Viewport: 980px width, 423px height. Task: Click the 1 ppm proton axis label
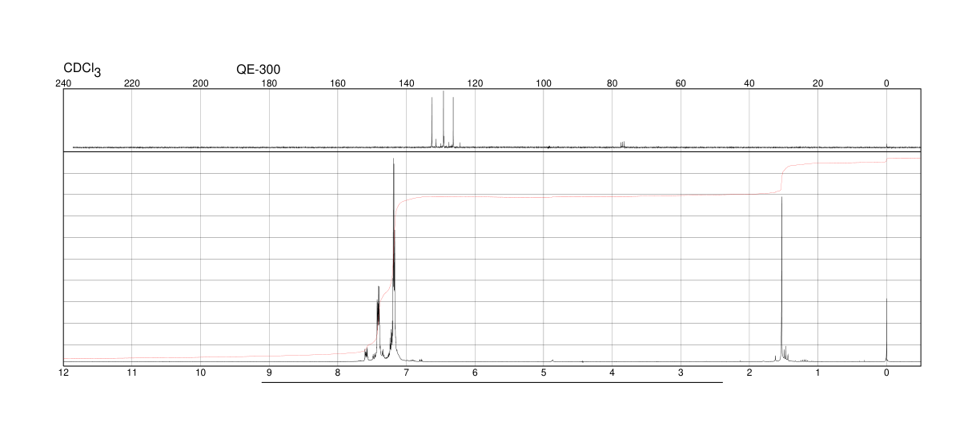[817, 373]
